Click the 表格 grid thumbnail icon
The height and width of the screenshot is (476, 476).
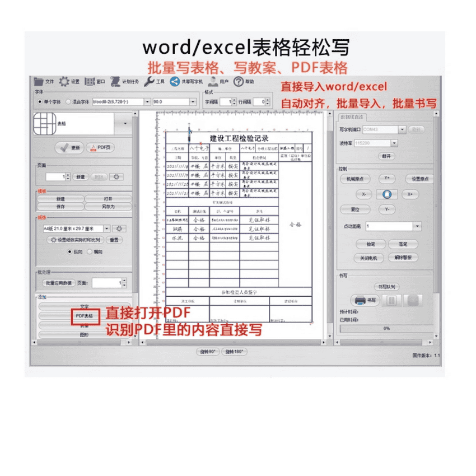click(45, 124)
